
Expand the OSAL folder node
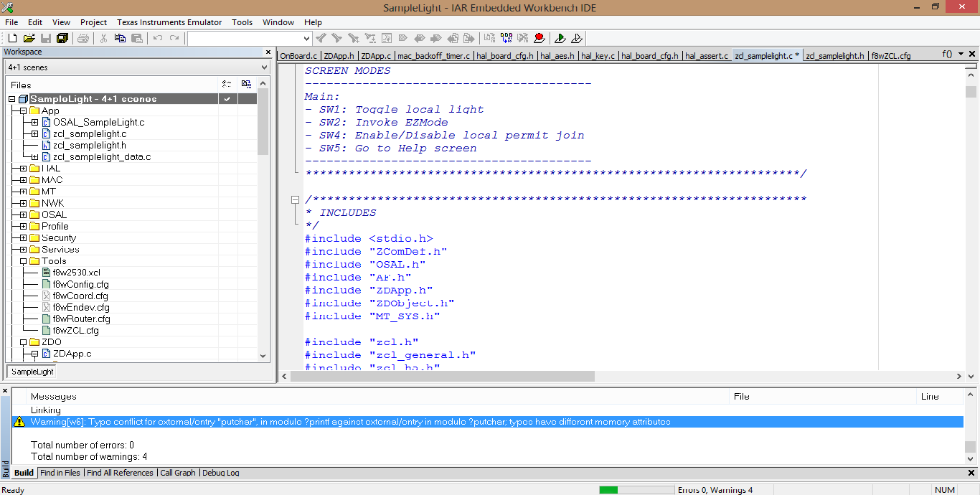click(x=23, y=214)
